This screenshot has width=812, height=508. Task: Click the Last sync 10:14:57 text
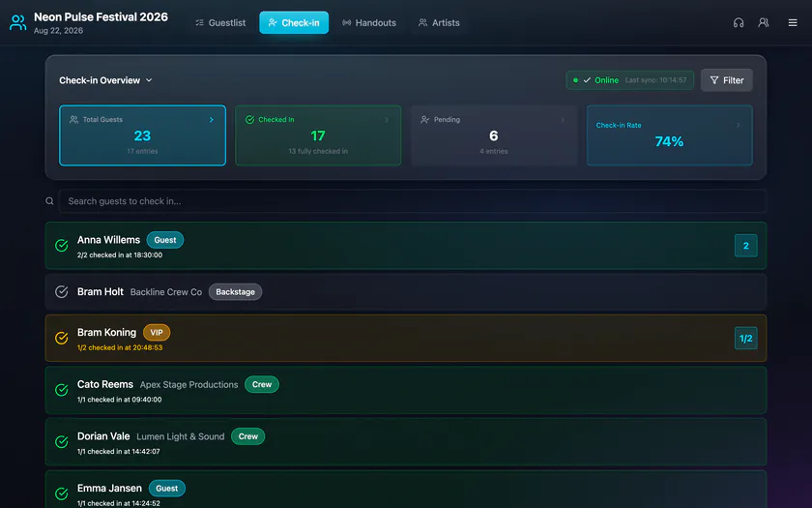coord(655,80)
